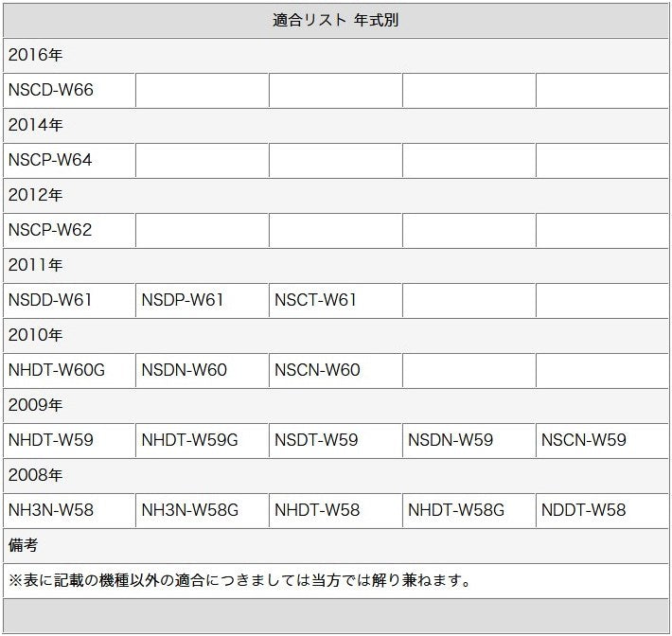Click the 適合リスト 年式別 table header
The image size is (672, 636).
pos(336,20)
